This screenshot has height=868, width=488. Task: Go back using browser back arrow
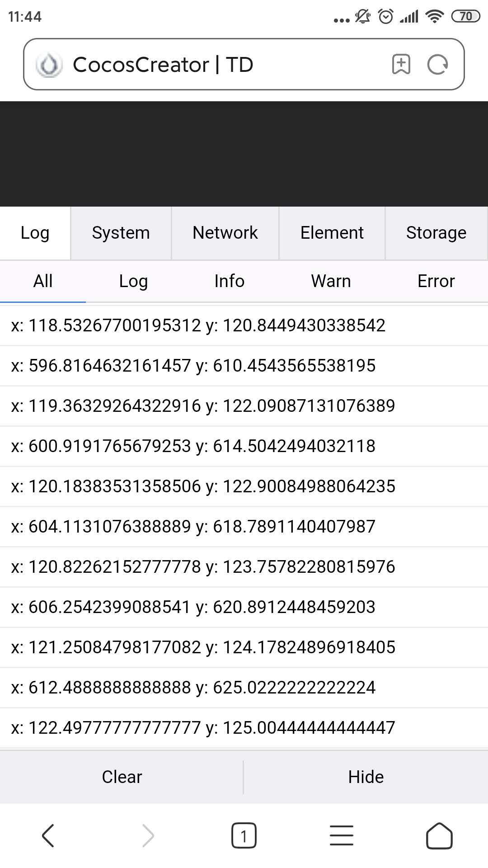(x=48, y=835)
